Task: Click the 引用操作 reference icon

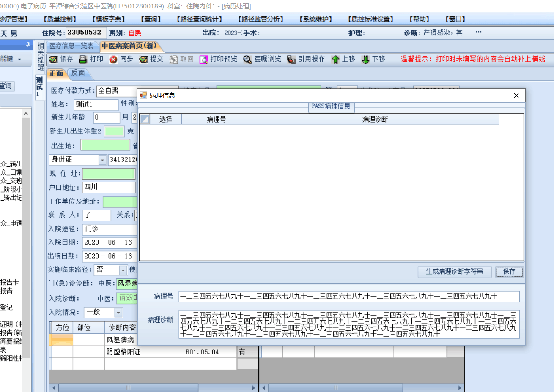Action: [291, 60]
